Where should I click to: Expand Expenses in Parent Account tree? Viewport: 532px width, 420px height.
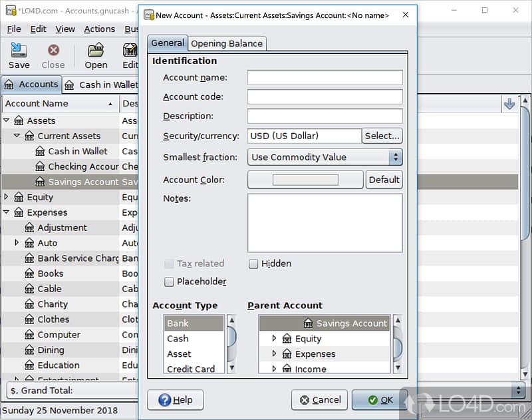pyautogui.click(x=274, y=354)
